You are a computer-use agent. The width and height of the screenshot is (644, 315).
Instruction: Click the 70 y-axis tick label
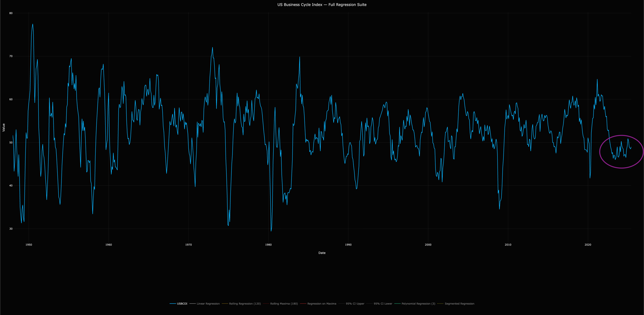click(11, 56)
